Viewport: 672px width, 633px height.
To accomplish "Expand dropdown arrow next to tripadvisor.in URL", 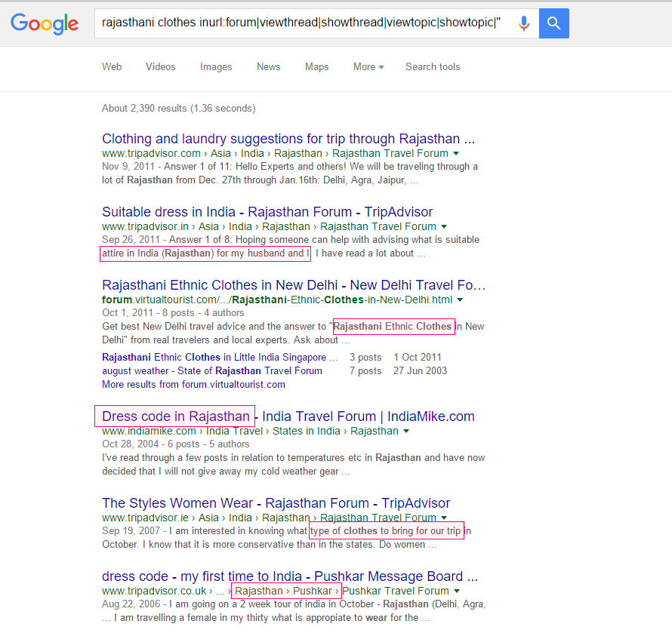I will pyautogui.click(x=445, y=226).
